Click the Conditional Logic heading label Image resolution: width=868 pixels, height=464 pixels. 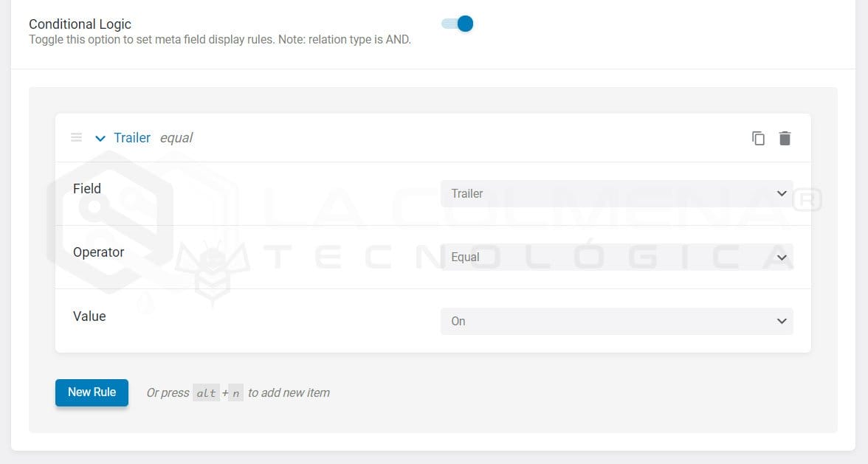(x=80, y=24)
